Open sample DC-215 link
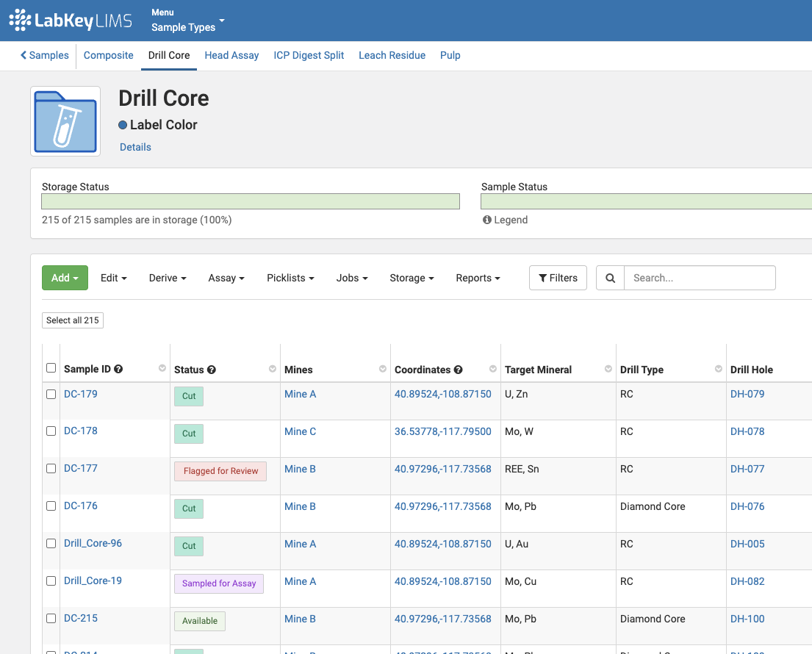 point(80,618)
